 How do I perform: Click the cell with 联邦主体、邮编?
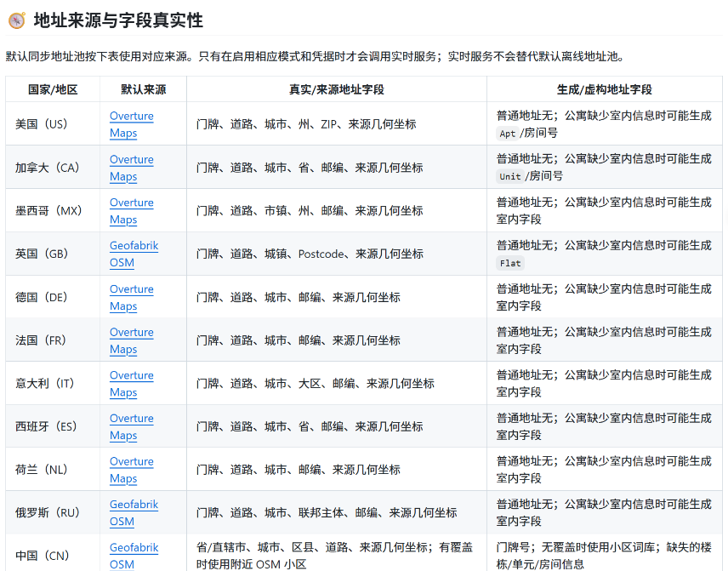click(337, 512)
